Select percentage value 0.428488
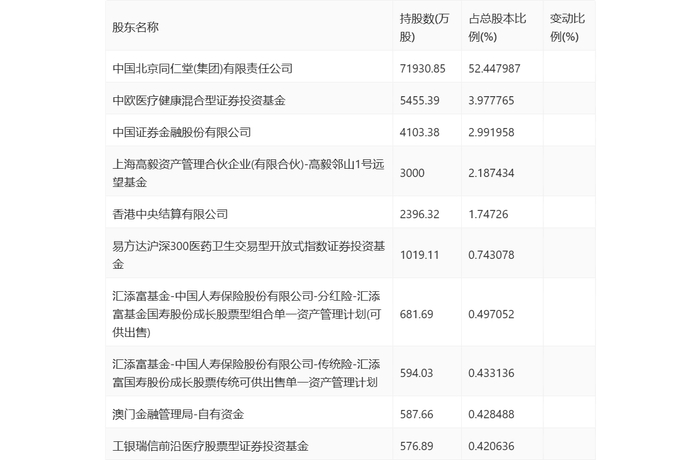The height and width of the screenshot is (460, 700). [491, 414]
